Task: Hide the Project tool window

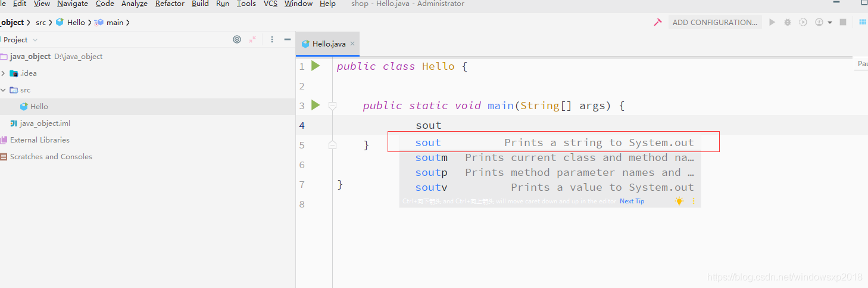Action: pyautogui.click(x=288, y=39)
